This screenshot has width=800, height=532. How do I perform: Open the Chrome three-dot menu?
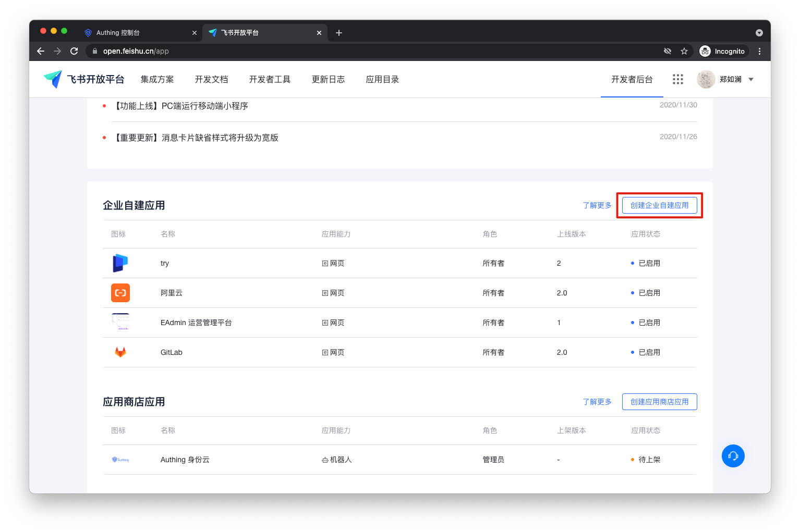(x=759, y=51)
